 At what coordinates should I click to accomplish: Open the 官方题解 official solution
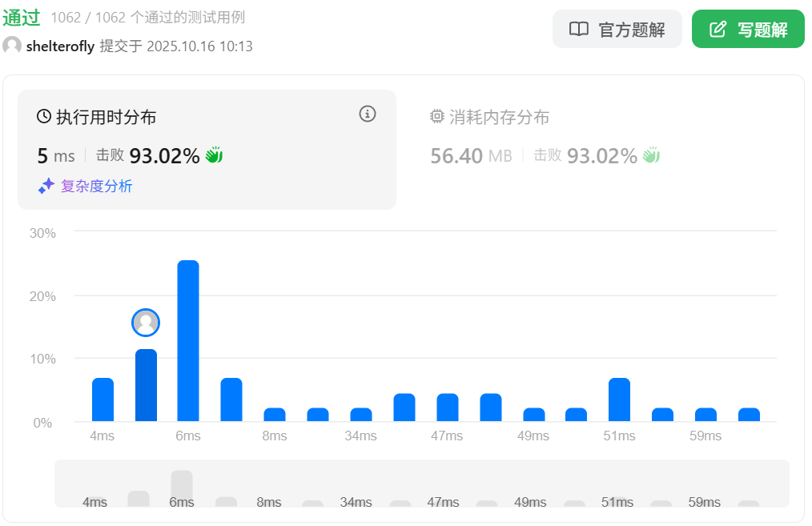pos(617,30)
